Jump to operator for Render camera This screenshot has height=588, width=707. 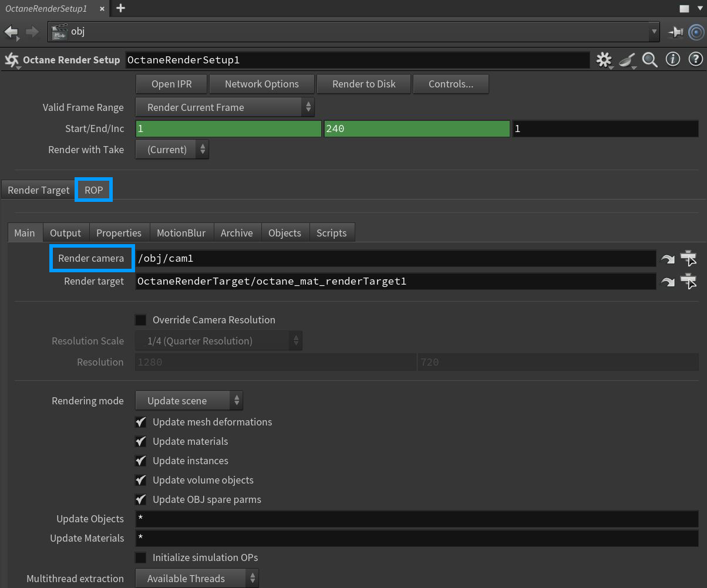(668, 259)
